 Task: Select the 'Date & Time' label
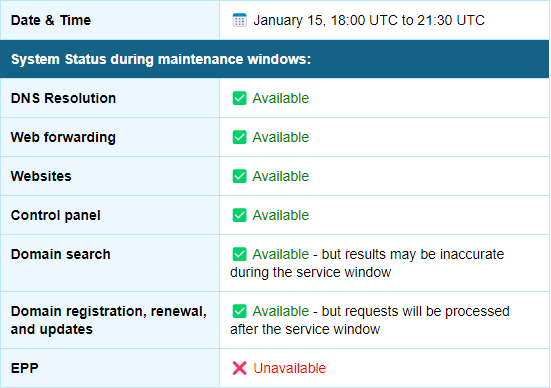click(x=51, y=20)
